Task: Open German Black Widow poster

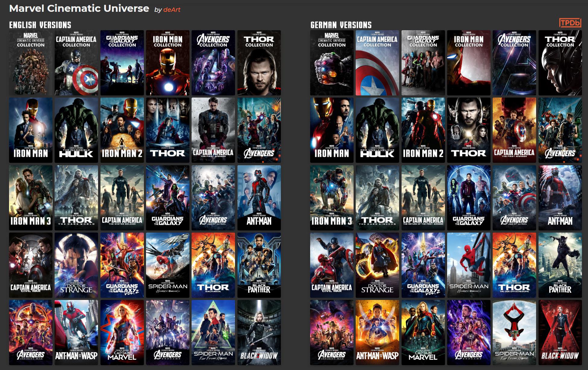Action: (560, 333)
